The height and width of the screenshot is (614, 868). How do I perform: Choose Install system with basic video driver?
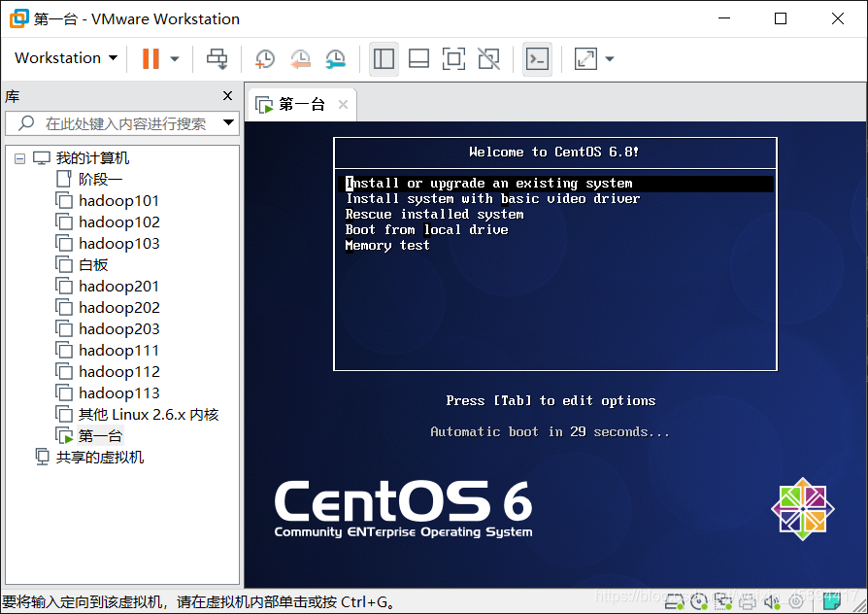click(492, 199)
